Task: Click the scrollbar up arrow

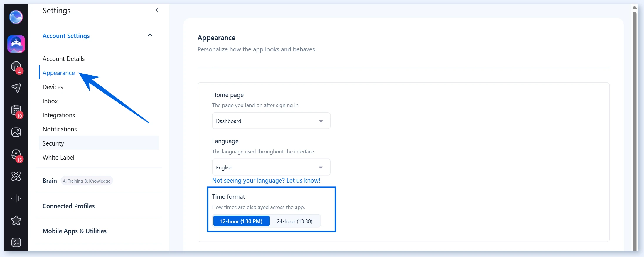Action: point(634,7)
